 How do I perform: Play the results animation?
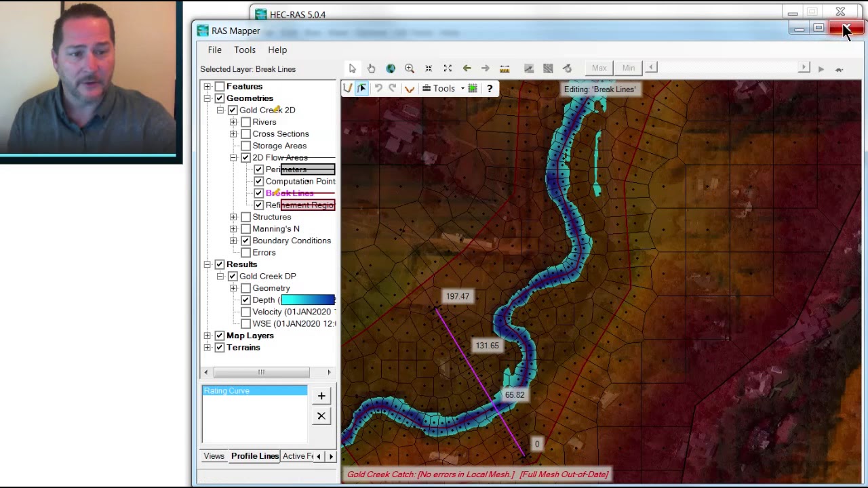(x=821, y=69)
